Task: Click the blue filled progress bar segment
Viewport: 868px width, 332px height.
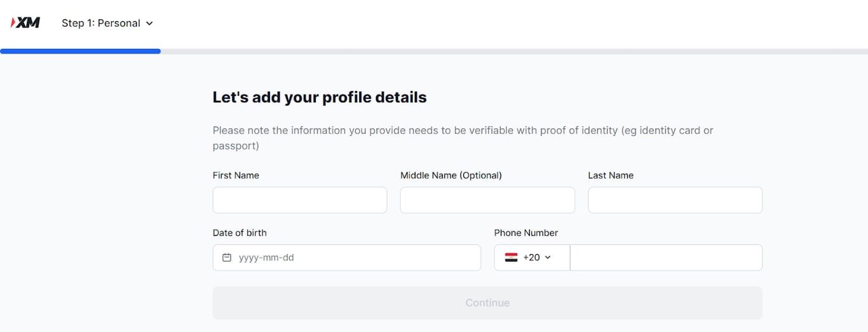Action: tap(80, 51)
